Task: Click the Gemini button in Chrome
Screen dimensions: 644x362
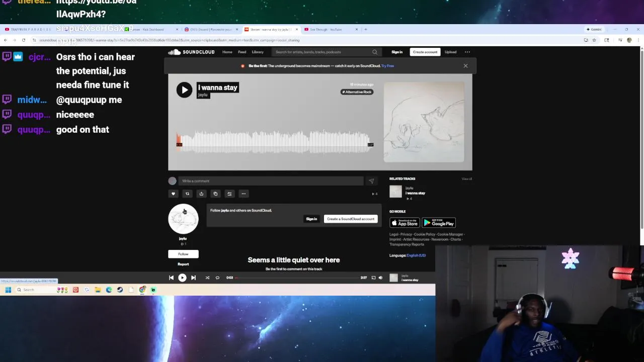Action: tap(594, 29)
